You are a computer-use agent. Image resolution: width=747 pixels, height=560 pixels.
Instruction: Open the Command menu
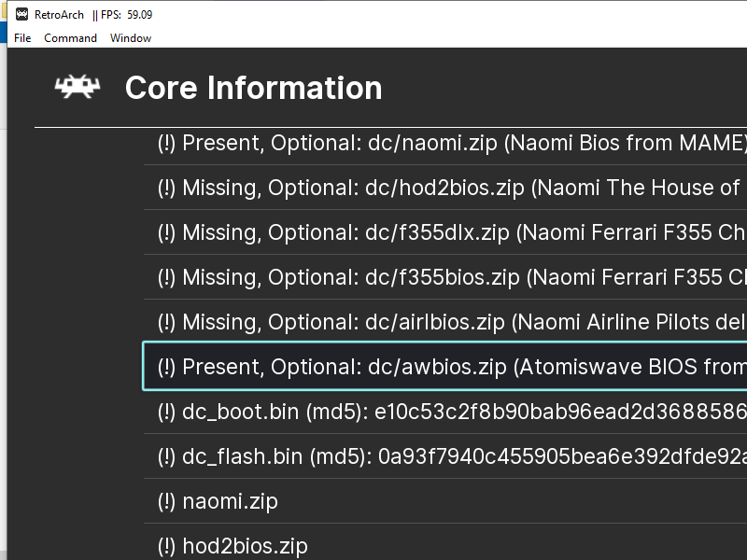(71, 38)
